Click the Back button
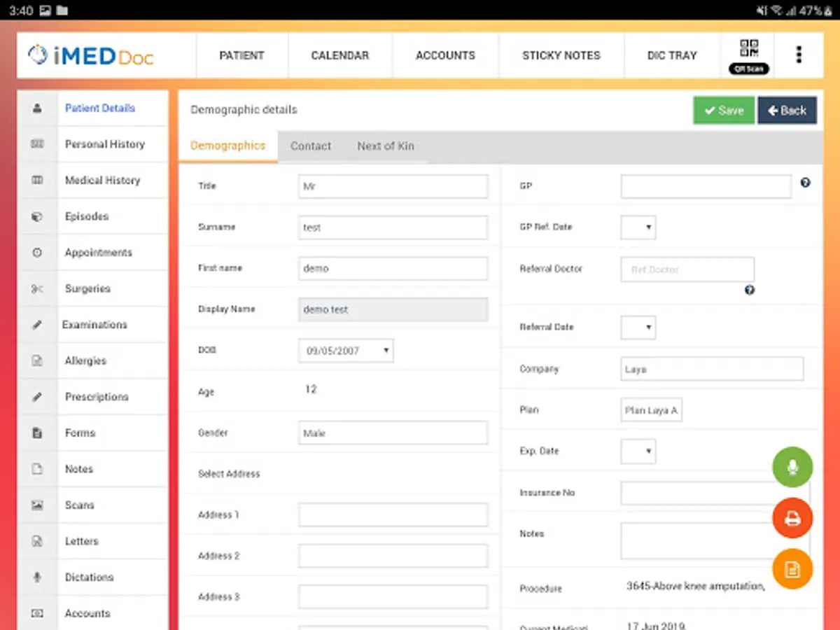The image size is (840, 630). point(787,111)
